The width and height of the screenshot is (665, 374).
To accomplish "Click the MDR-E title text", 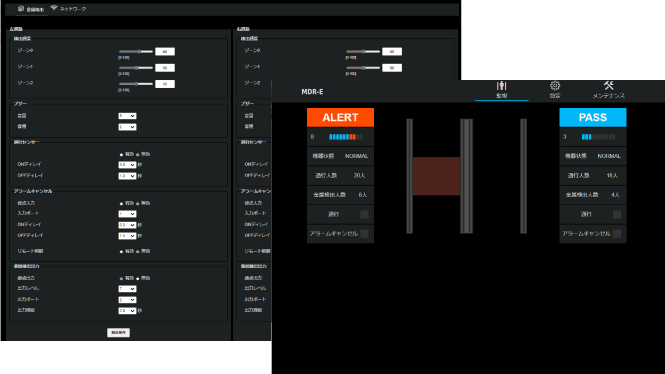I will click(312, 92).
